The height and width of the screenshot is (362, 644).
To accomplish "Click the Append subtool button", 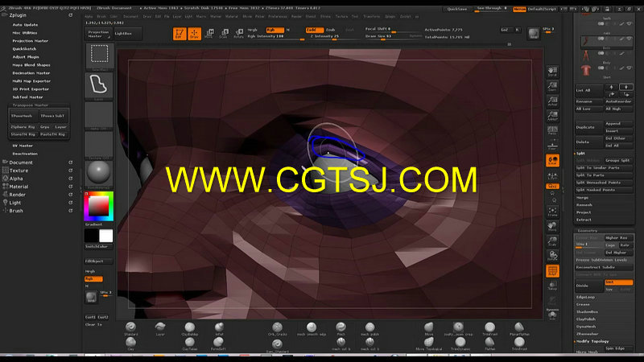I will [618, 124].
